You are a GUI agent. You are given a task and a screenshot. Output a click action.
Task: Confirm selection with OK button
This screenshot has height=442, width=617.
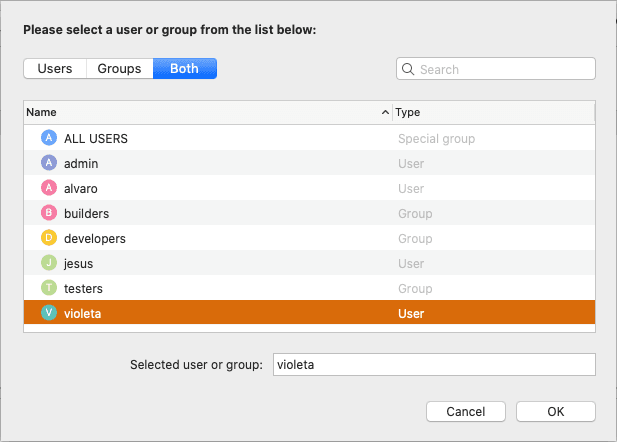556,412
